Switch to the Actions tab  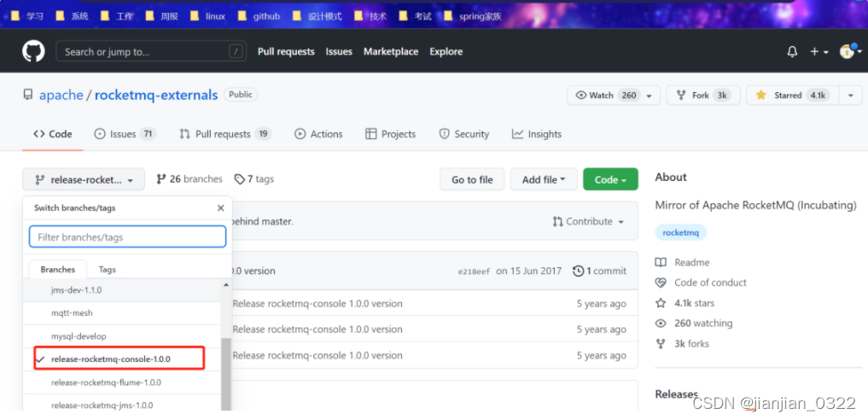pos(318,134)
